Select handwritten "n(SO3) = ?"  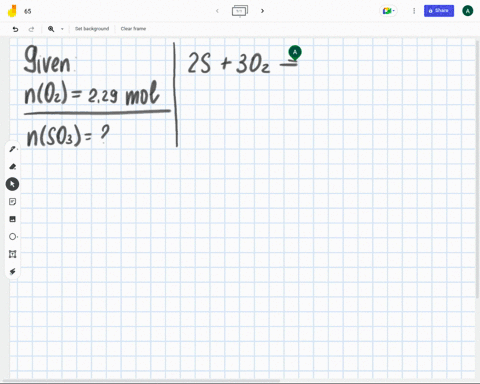(x=68, y=136)
